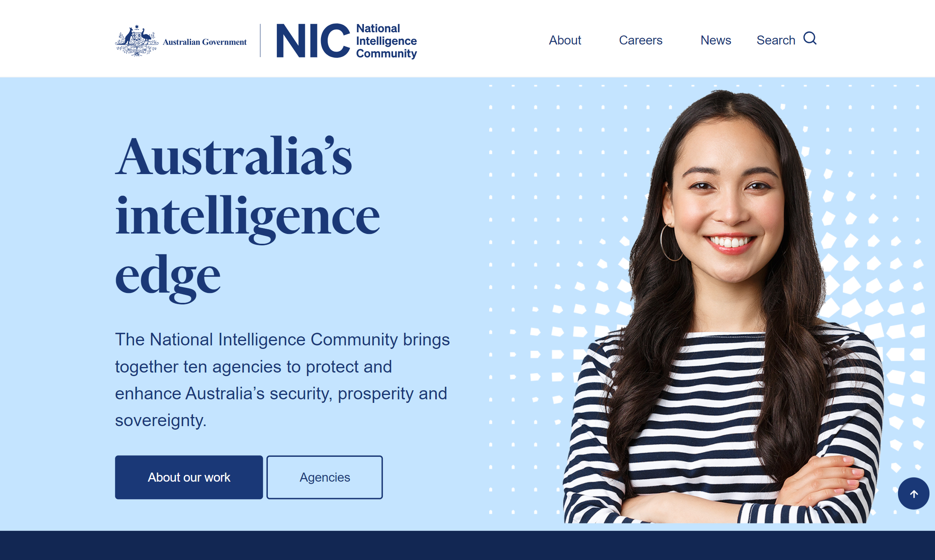Click the Australian Government text logo
The image size is (935, 560).
pyautogui.click(x=205, y=42)
